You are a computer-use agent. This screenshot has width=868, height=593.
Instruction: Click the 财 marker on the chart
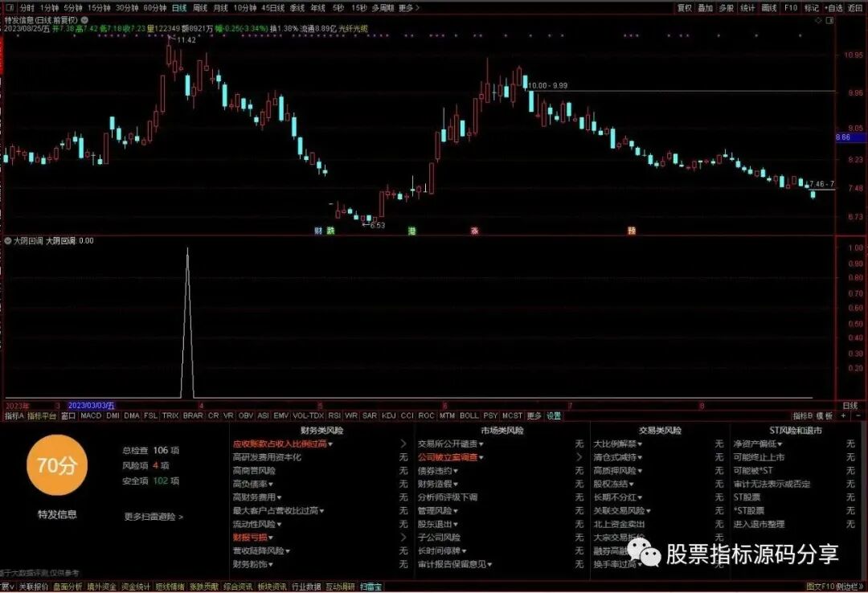(317, 231)
